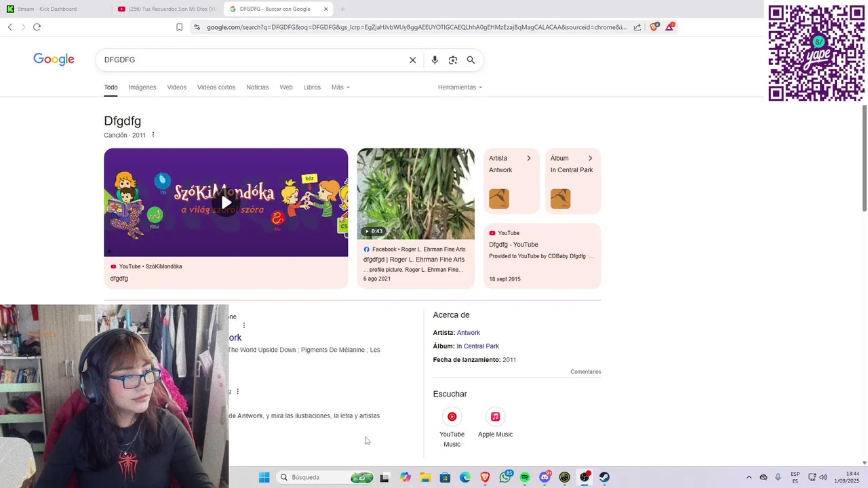The height and width of the screenshot is (488, 868).
Task: Click the magnifier search button
Action: (471, 60)
